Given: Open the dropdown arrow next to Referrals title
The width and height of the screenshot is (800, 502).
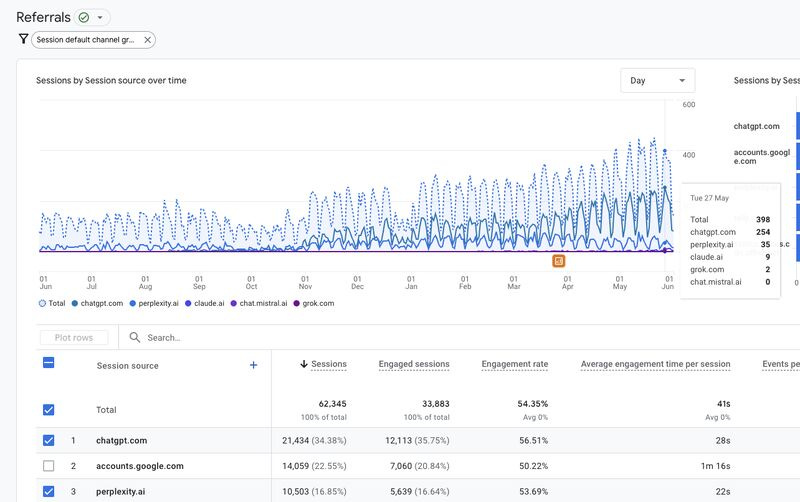Looking at the screenshot, I should click(x=100, y=17).
